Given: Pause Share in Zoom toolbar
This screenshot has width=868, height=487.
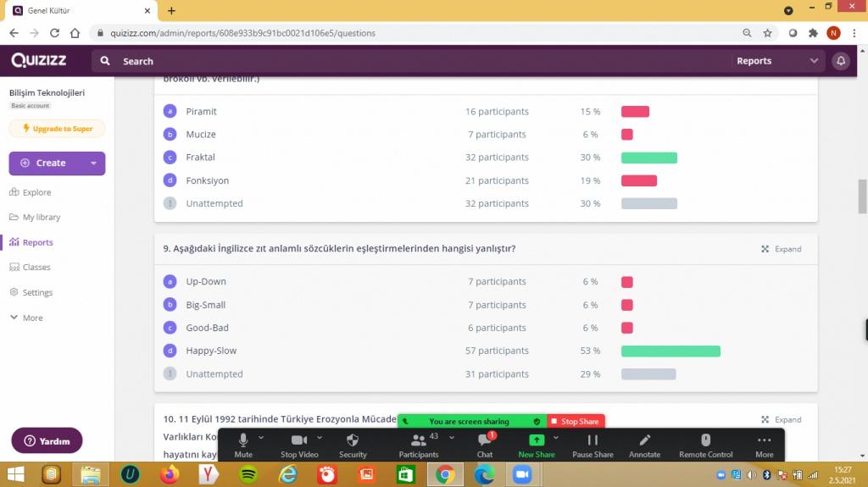Looking at the screenshot, I should click(x=593, y=440).
